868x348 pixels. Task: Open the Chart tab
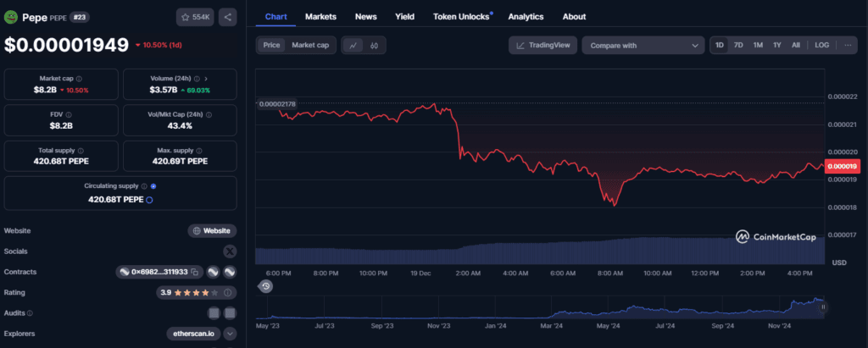pos(275,17)
